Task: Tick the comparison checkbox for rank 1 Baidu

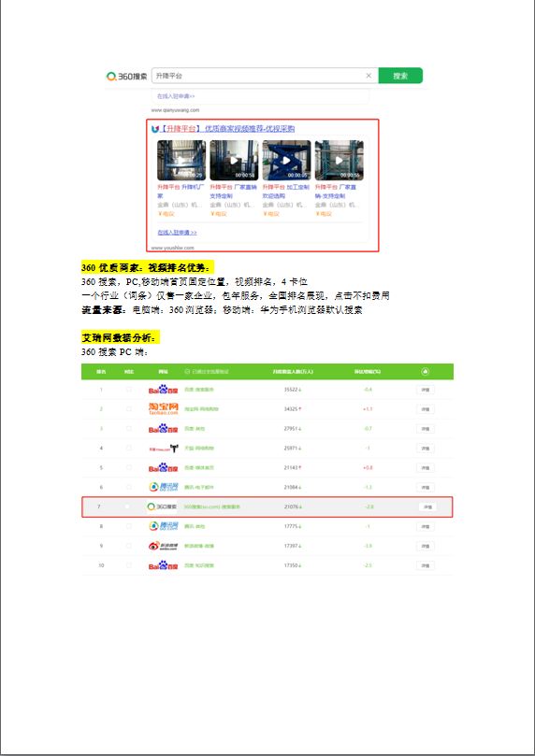Action: [x=129, y=390]
